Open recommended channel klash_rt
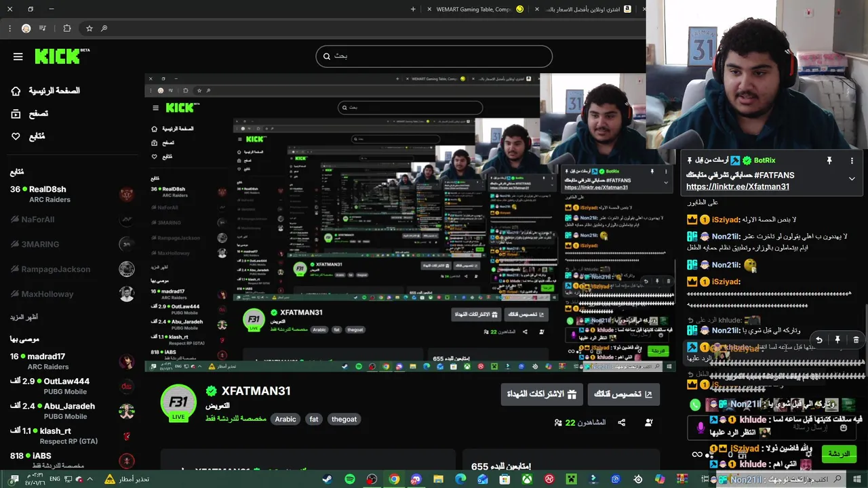The width and height of the screenshot is (868, 488). click(x=72, y=436)
